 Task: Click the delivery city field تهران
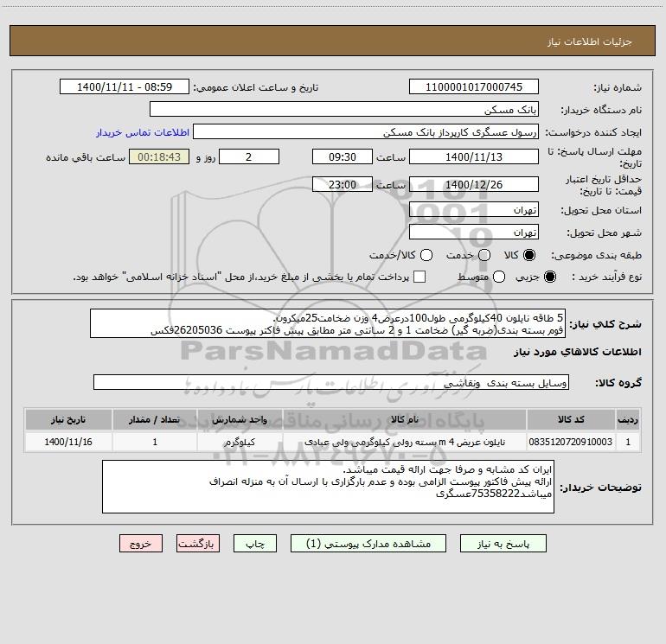[x=474, y=233]
